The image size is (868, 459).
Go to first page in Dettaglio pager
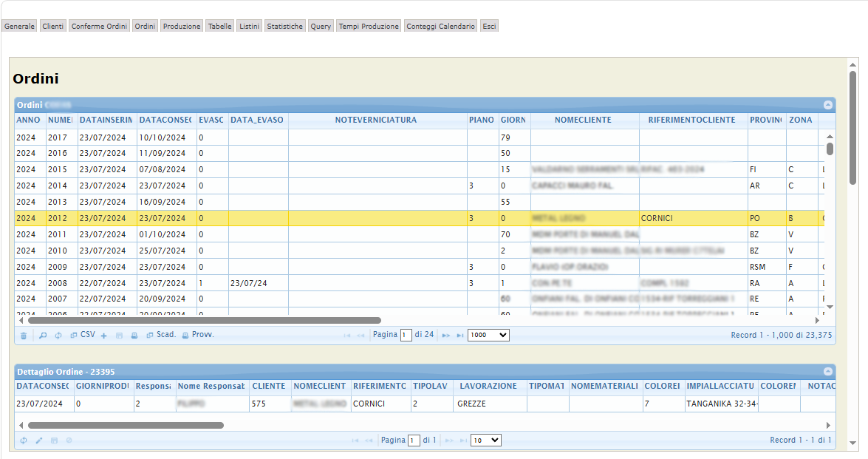[355, 441]
